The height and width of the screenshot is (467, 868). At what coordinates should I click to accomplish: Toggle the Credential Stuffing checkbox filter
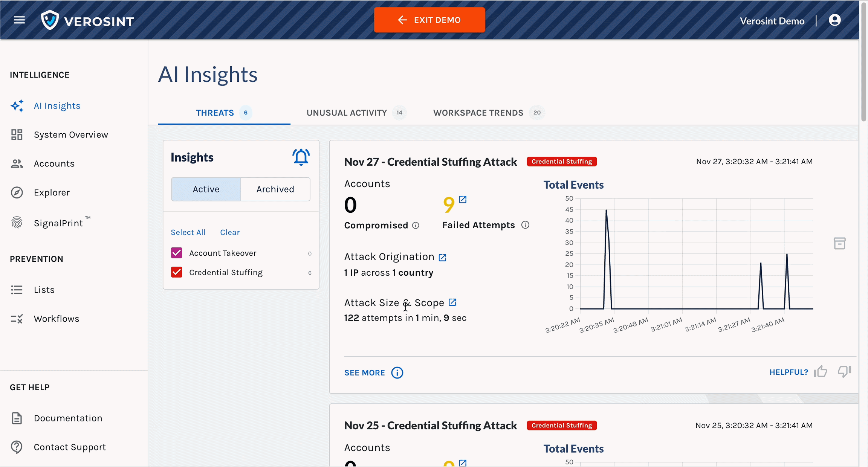pyautogui.click(x=177, y=273)
